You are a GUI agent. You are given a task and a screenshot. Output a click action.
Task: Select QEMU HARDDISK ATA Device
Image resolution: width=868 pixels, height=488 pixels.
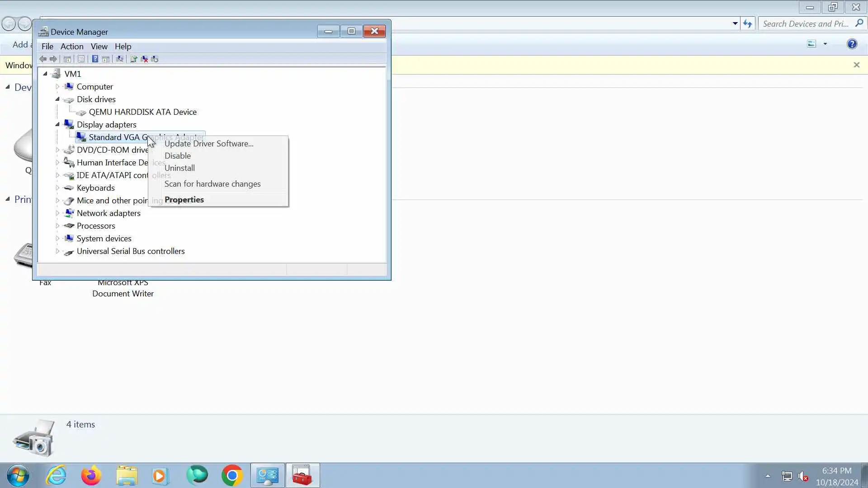(142, 112)
